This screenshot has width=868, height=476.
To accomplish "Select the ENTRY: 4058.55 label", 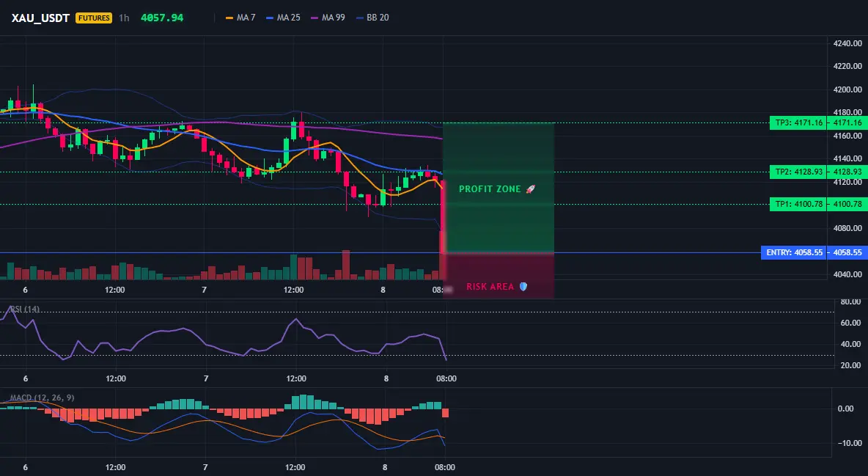I will 794,253.
